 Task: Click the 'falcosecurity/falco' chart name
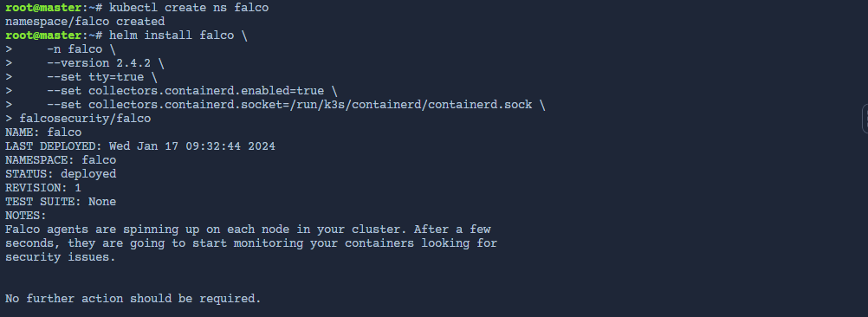point(85,119)
